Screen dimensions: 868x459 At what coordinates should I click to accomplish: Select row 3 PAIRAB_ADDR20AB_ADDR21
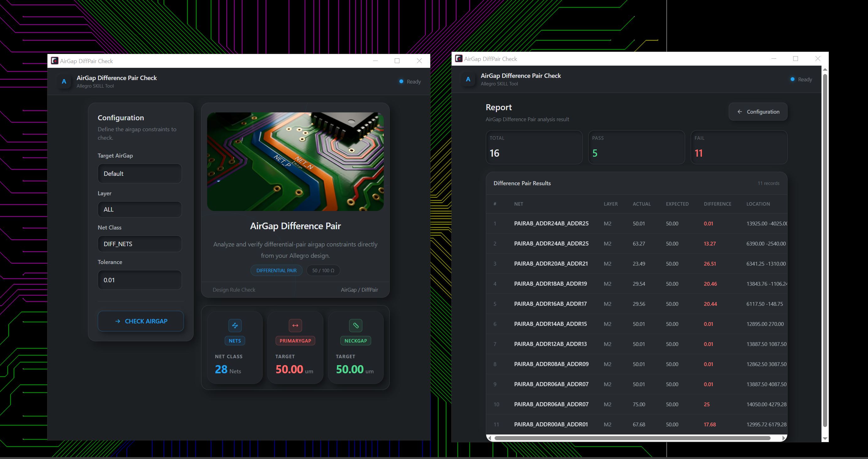coord(636,263)
